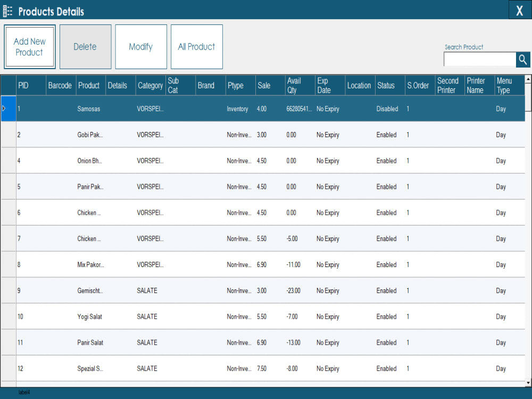
Task: Open the Category column header
Action: (x=150, y=85)
